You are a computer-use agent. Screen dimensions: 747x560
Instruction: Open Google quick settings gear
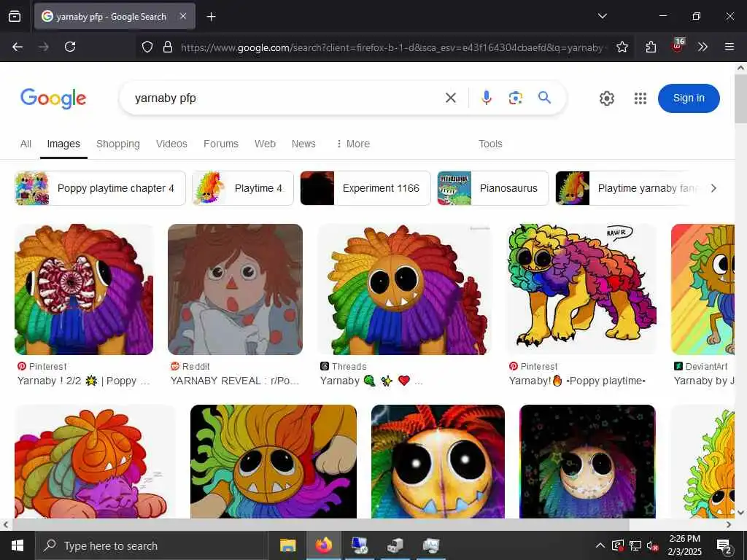607,98
